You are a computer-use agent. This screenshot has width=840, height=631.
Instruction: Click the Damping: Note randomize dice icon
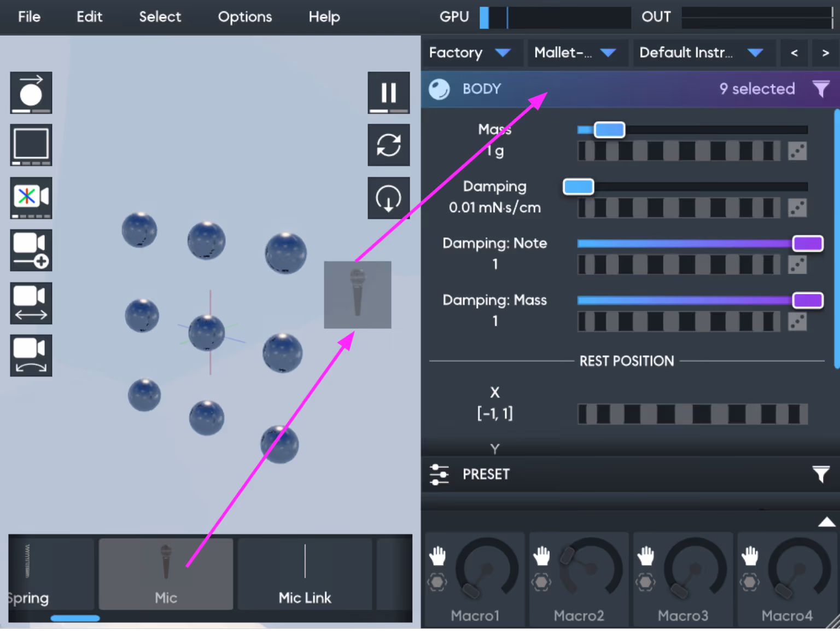pos(797,265)
